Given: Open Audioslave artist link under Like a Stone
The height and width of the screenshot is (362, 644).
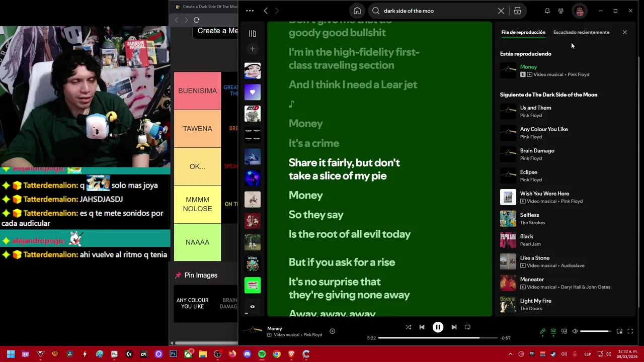Looking at the screenshot, I should tap(573, 265).
